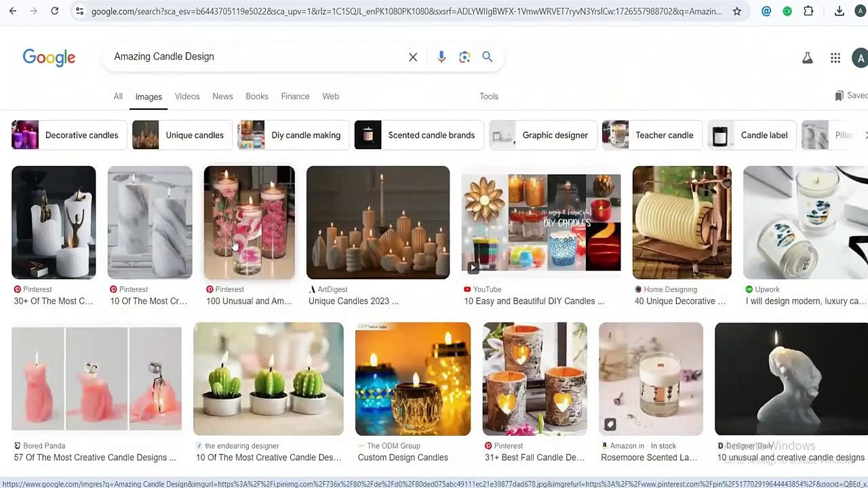The height and width of the screenshot is (488, 868).
Task: Open '10 unusual and creative candle designs' link
Action: coord(791,457)
